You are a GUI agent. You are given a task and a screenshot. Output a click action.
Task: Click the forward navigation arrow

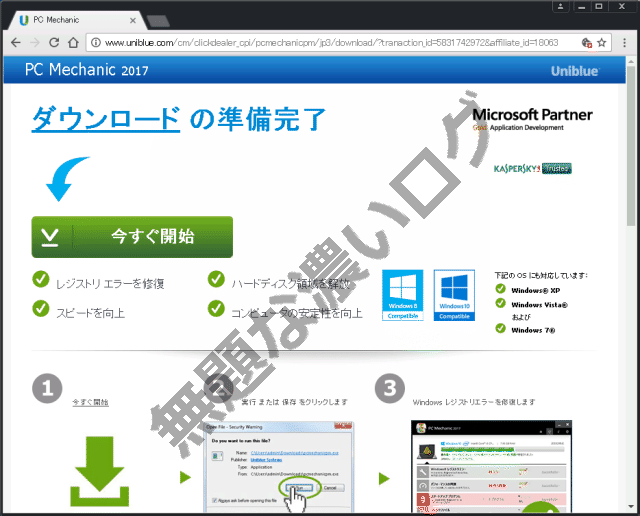click(x=35, y=42)
